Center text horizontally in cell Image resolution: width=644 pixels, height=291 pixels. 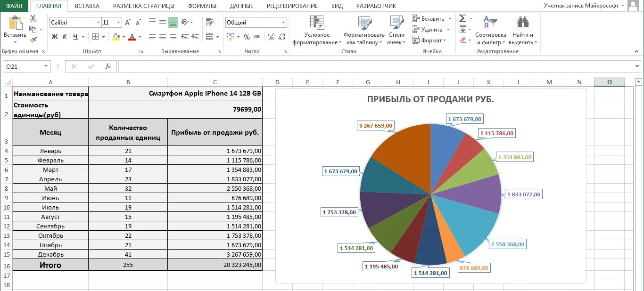163,37
